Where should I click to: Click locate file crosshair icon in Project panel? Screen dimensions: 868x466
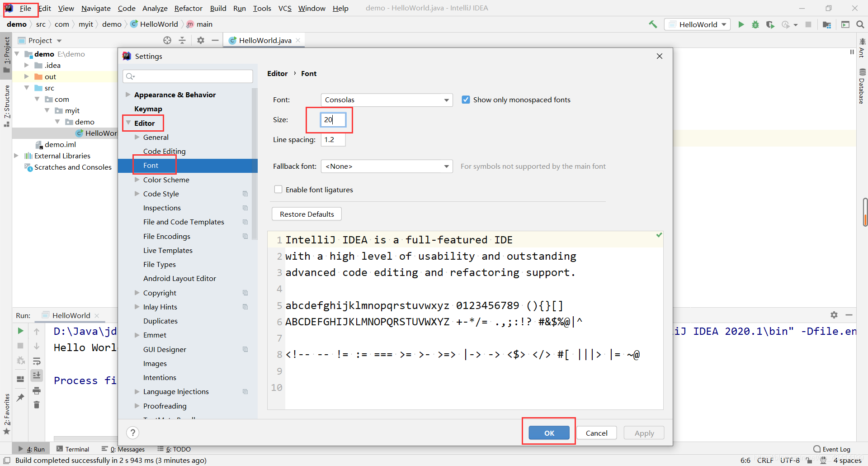(x=167, y=40)
